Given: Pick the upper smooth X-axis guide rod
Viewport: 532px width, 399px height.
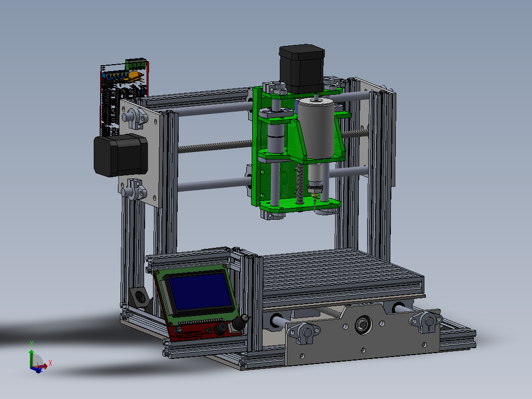Looking at the screenshot, I should pyautogui.click(x=216, y=109).
